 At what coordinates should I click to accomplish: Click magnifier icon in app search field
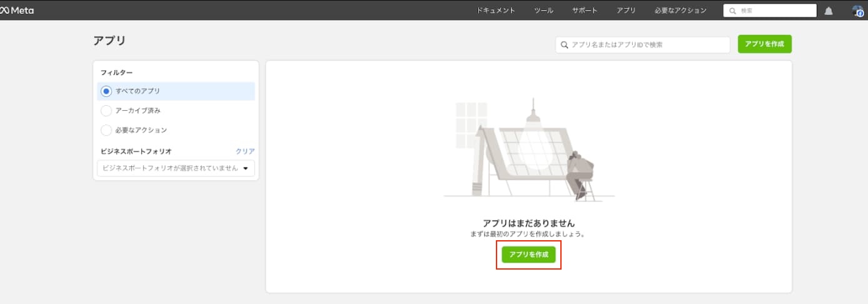(x=564, y=45)
